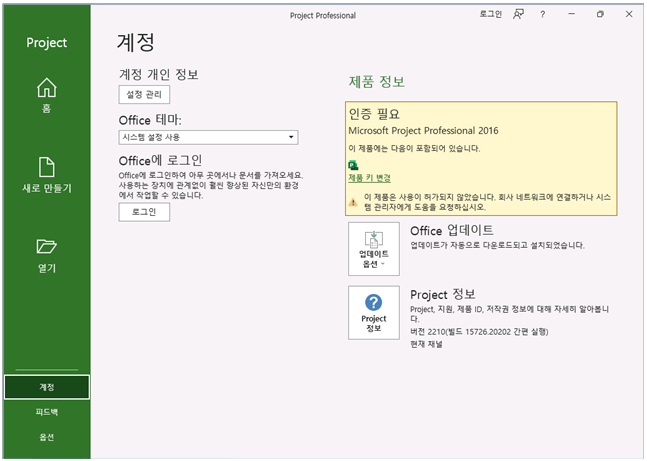Open the 제품 키 변경 link
647x461 pixels.
369,178
